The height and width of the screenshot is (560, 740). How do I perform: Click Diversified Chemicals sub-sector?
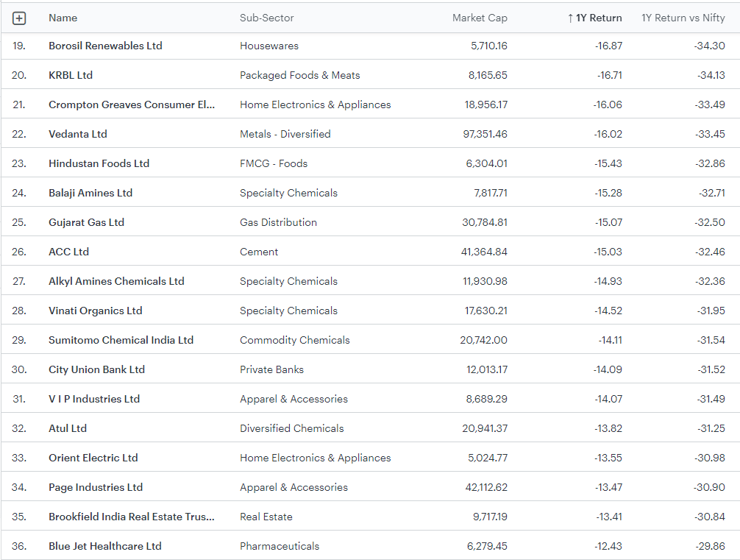coord(291,428)
